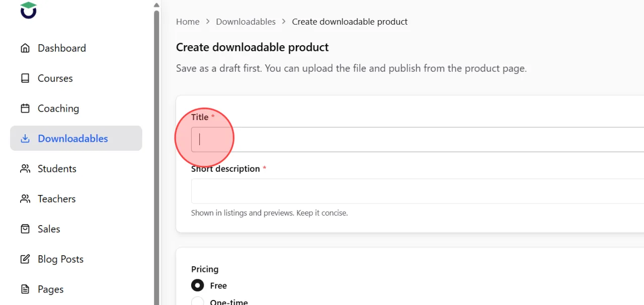Click the Students people icon
The image size is (644, 305).
tap(25, 169)
